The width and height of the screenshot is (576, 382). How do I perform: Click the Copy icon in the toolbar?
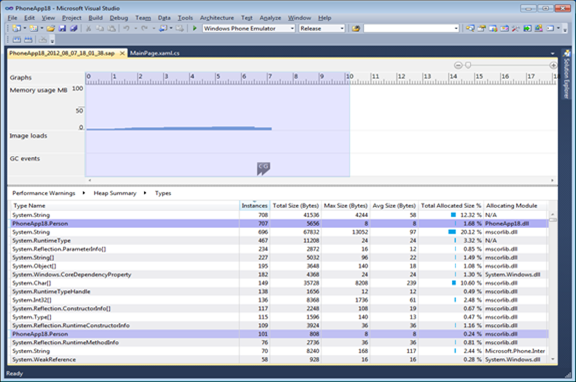pyautogui.click(x=100, y=28)
